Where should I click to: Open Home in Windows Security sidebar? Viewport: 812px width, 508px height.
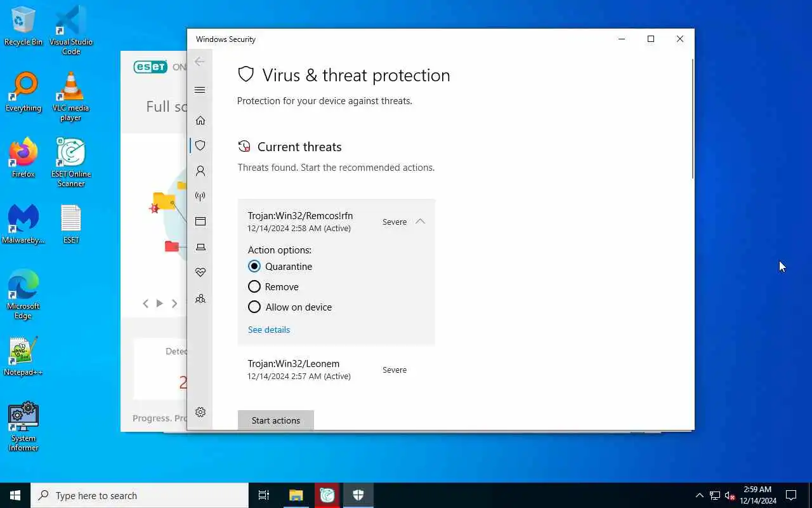click(x=200, y=120)
